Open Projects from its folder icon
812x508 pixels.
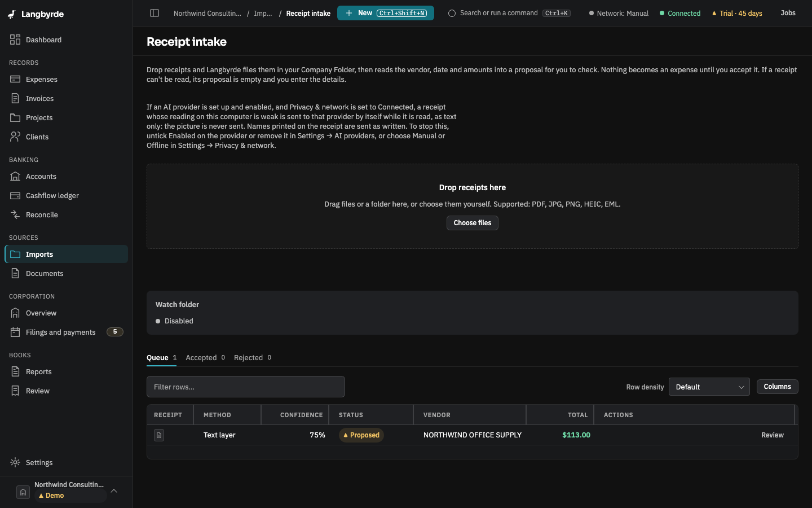click(x=15, y=117)
